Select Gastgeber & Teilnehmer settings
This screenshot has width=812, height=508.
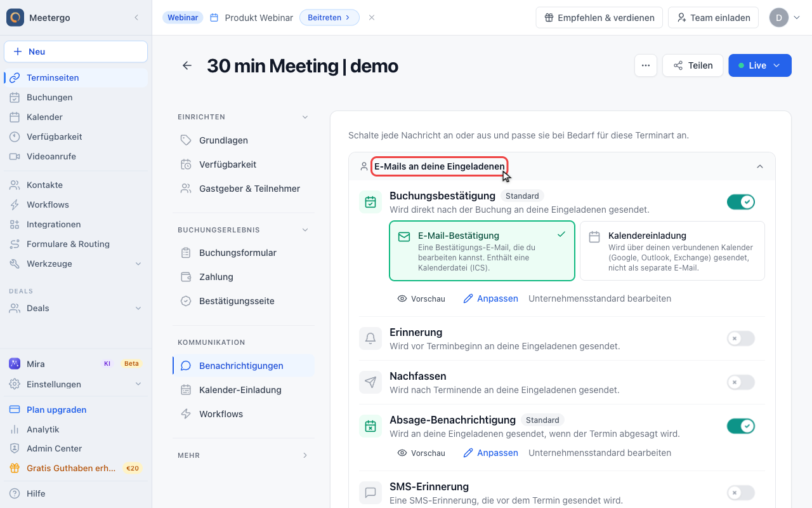(244, 189)
